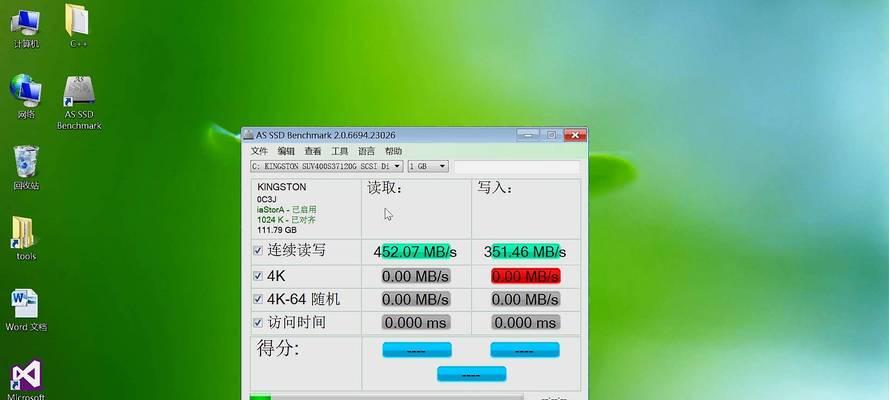Image resolution: width=889 pixels, height=400 pixels.
Task: Click the write access time 0.000 ms
Action: 526,322
